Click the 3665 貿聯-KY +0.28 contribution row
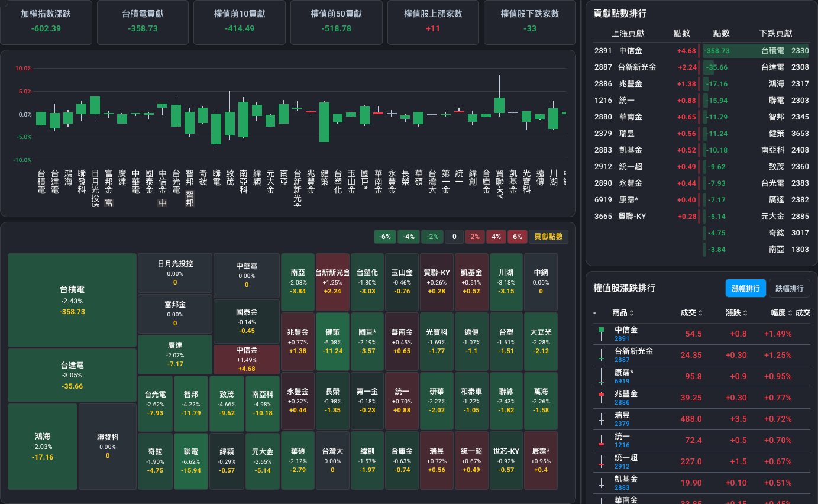 (x=646, y=217)
